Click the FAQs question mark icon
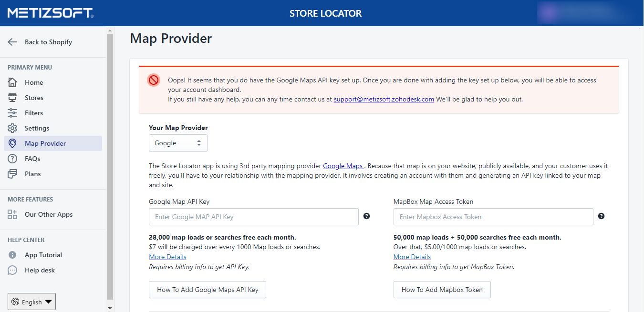644x312 pixels. [x=12, y=159]
